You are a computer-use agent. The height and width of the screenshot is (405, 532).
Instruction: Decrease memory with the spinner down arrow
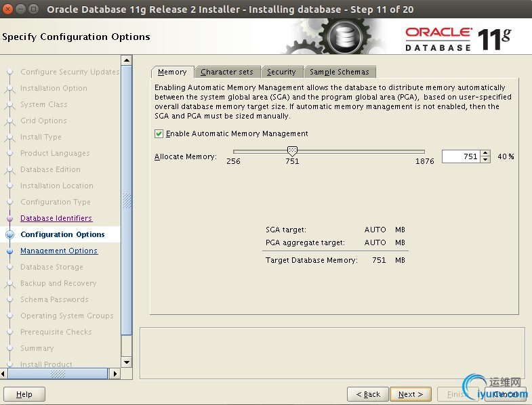[485, 159]
